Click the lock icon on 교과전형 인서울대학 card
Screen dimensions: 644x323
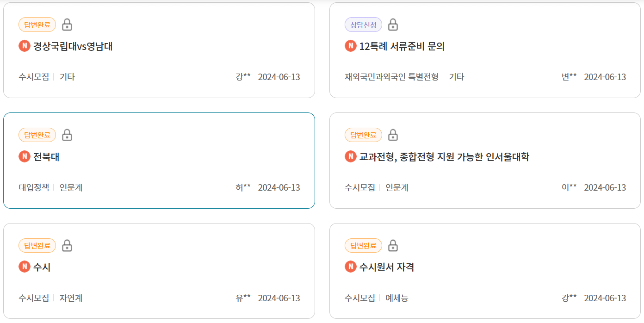(394, 135)
